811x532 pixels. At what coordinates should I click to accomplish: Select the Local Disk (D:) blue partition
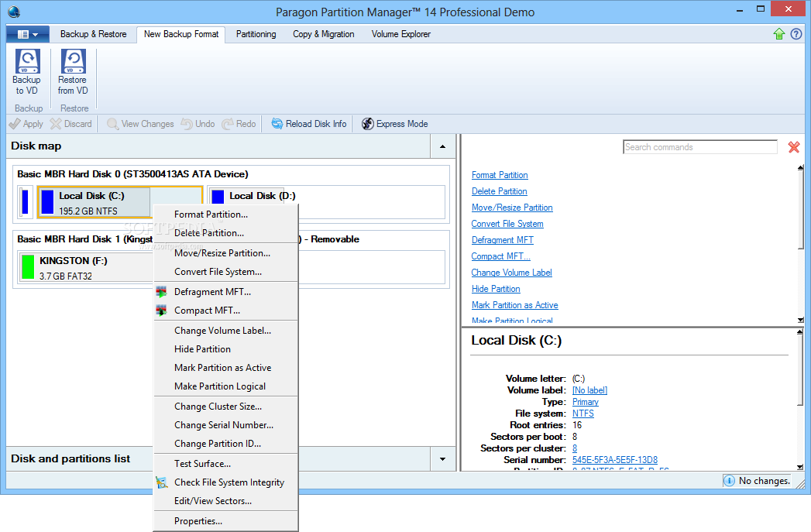218,197
